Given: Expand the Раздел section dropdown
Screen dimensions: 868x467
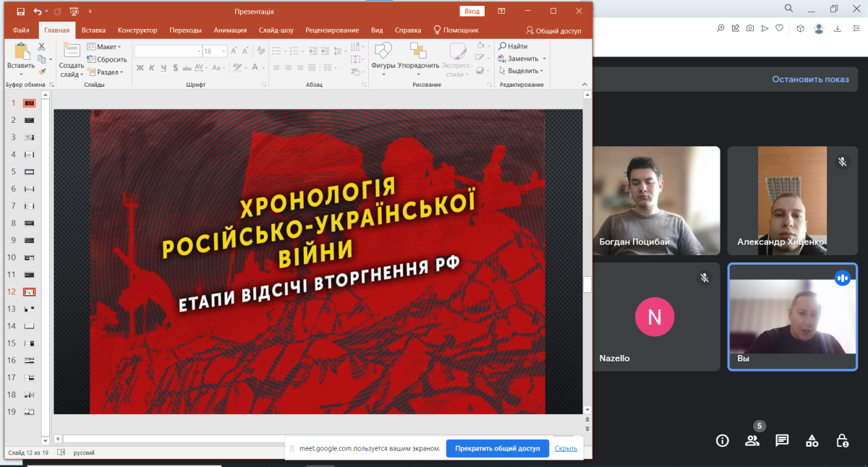Looking at the screenshot, I should click(106, 72).
